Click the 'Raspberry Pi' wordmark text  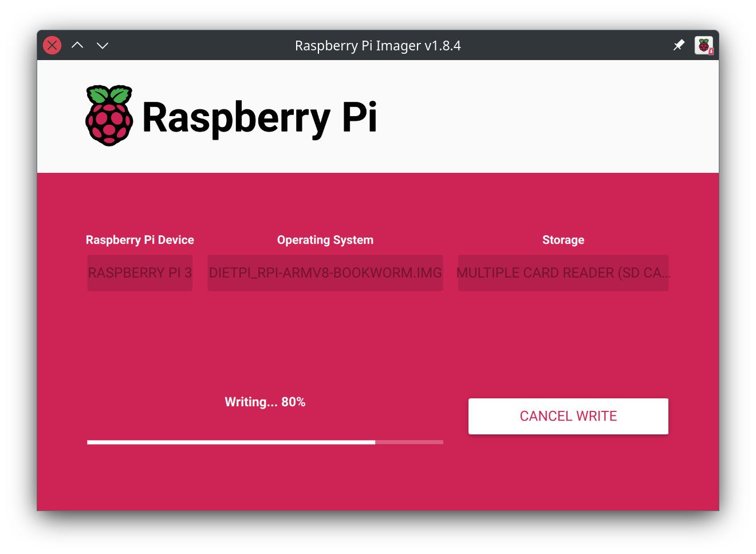pyautogui.click(x=259, y=117)
